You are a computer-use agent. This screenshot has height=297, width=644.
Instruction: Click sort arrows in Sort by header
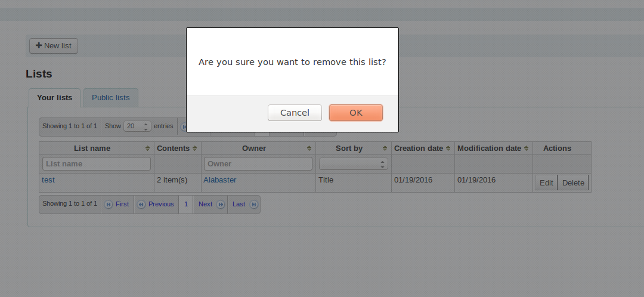(x=385, y=148)
